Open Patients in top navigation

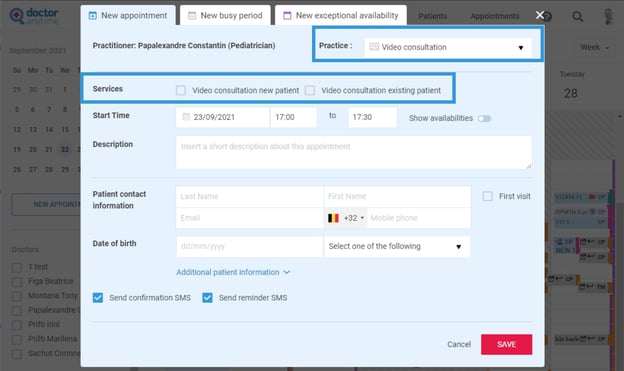point(433,16)
